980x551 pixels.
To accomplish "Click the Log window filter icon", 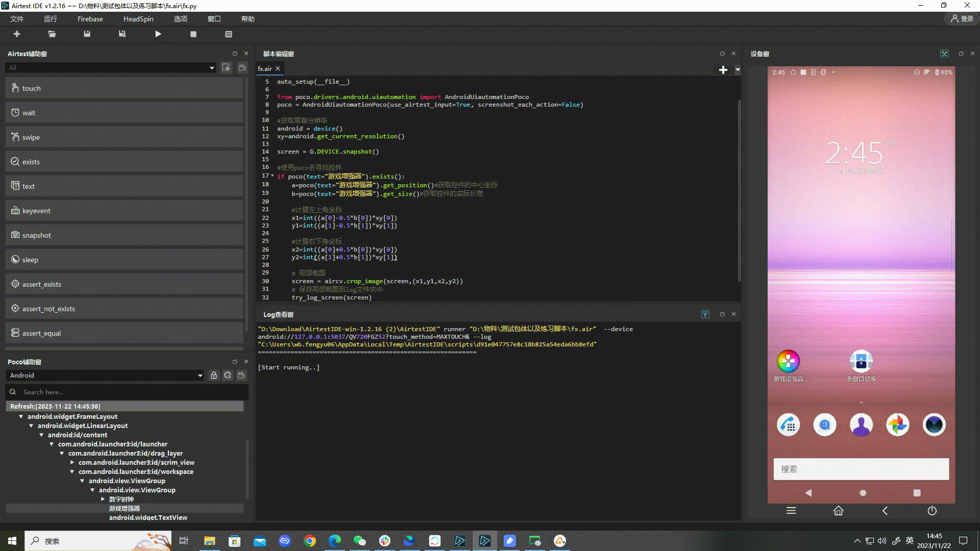I will click(705, 314).
